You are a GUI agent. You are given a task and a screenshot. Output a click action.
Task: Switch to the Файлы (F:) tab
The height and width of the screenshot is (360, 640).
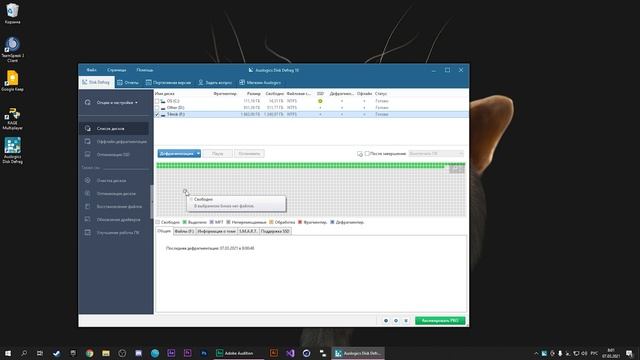click(x=184, y=231)
